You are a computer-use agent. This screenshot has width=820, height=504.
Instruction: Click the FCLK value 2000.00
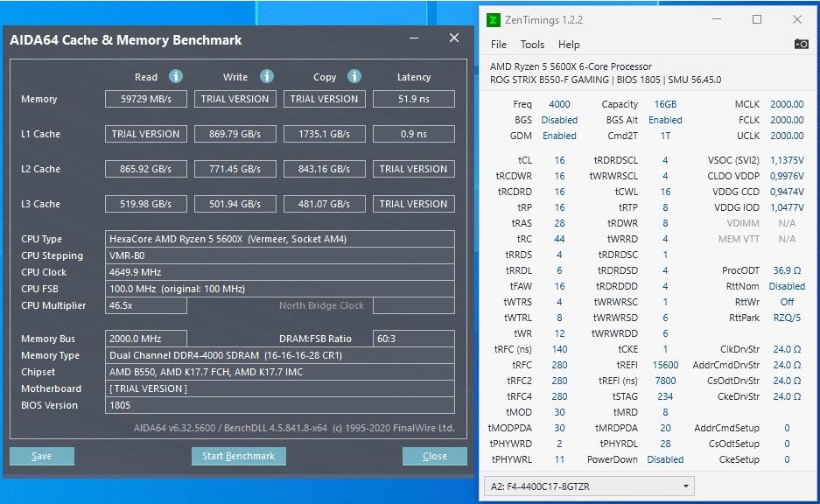[x=787, y=120]
